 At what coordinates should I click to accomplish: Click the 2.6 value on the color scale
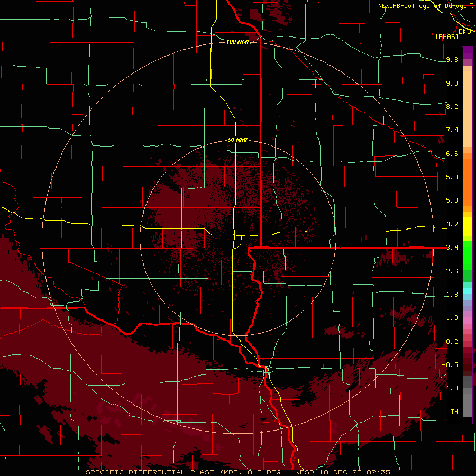tap(452, 271)
